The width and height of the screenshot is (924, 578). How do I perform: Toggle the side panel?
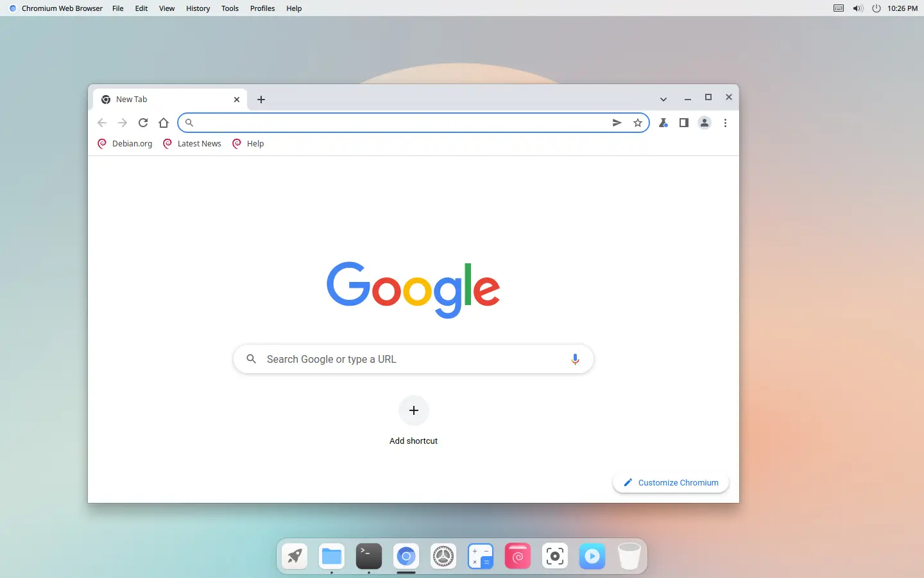(684, 123)
